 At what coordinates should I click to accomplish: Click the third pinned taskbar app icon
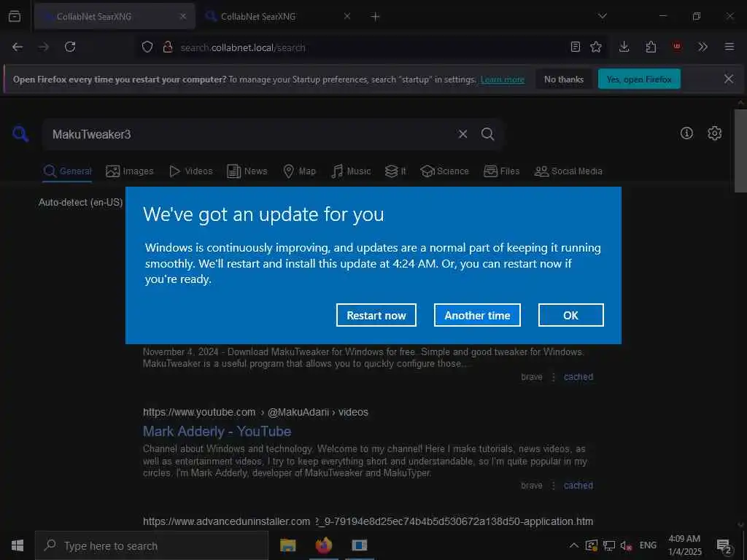[x=360, y=545]
